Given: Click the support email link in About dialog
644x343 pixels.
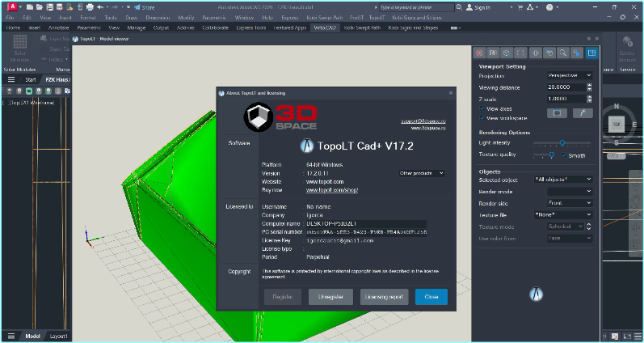Looking at the screenshot, I should pyautogui.click(x=423, y=121).
